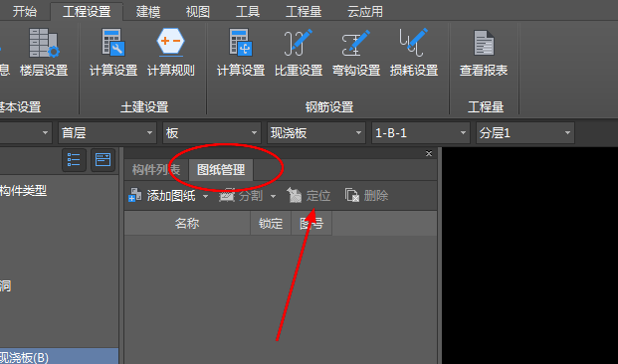The image size is (618, 364).
Task: Click 分割 split drawing button
Action: (x=241, y=195)
